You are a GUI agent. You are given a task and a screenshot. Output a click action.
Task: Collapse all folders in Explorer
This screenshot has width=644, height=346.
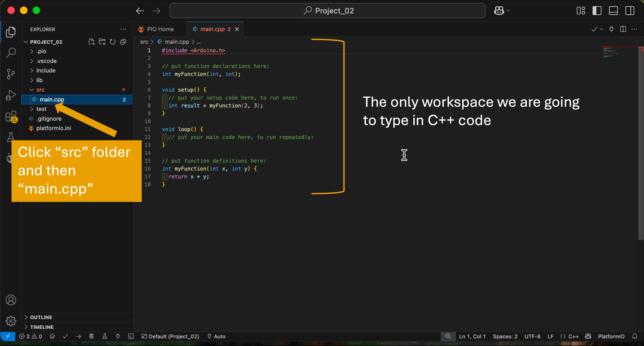(123, 42)
